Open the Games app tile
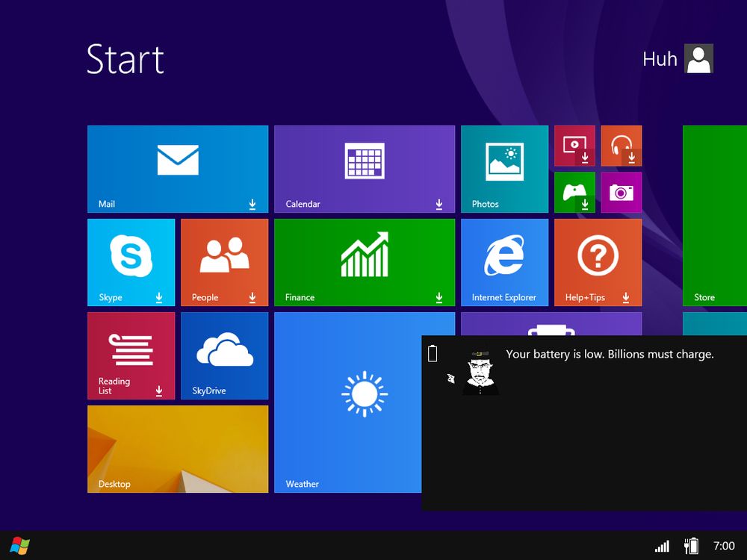747x560 pixels. click(x=575, y=192)
